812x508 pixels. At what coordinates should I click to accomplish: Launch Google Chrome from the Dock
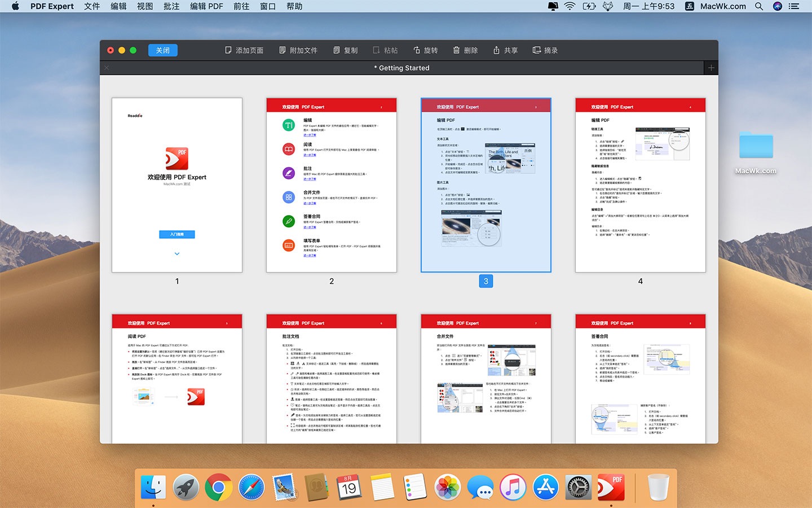pyautogui.click(x=218, y=487)
